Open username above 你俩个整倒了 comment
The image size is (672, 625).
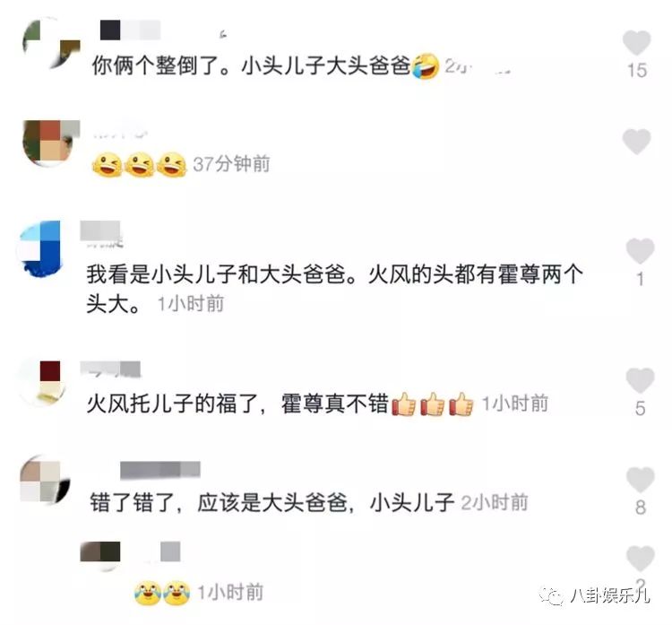(130, 30)
